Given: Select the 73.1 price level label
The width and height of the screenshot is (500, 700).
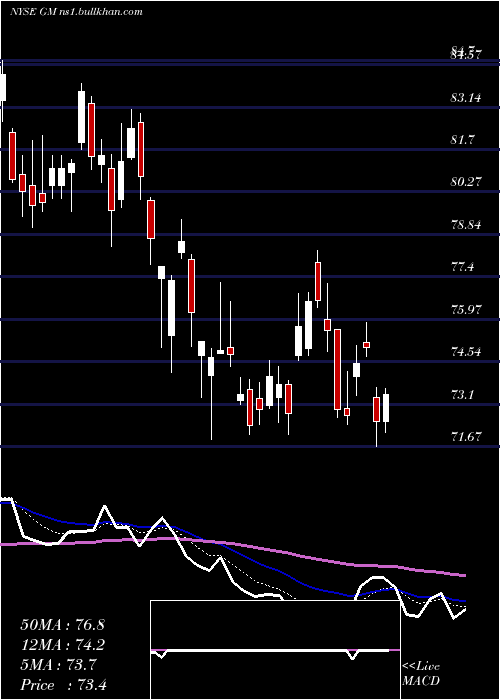Looking at the screenshot, I should [462, 395].
